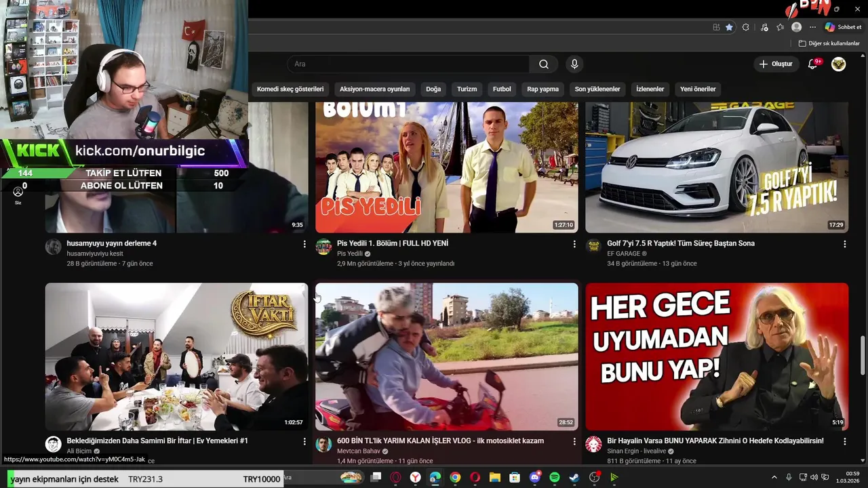868x488 pixels.
Task: Open Yandex Browser from the taskbar
Action: [x=415, y=478]
